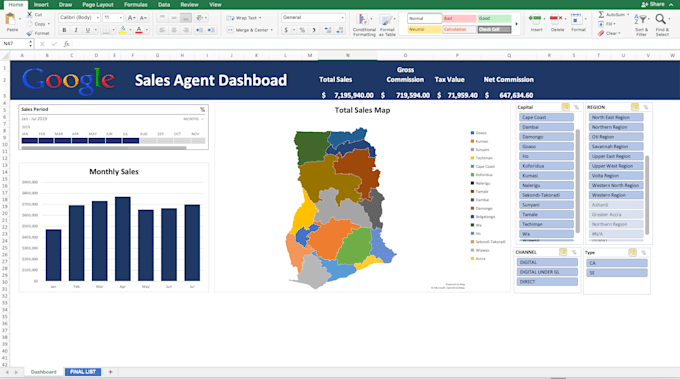Click the Clear eraser icon
The height and width of the screenshot is (379, 680).
coord(601,33)
